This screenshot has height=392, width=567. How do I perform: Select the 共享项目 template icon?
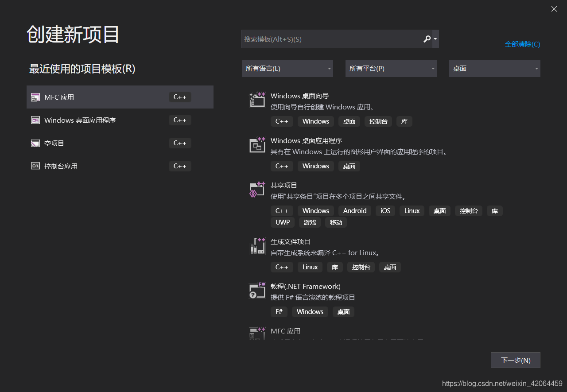(x=257, y=189)
